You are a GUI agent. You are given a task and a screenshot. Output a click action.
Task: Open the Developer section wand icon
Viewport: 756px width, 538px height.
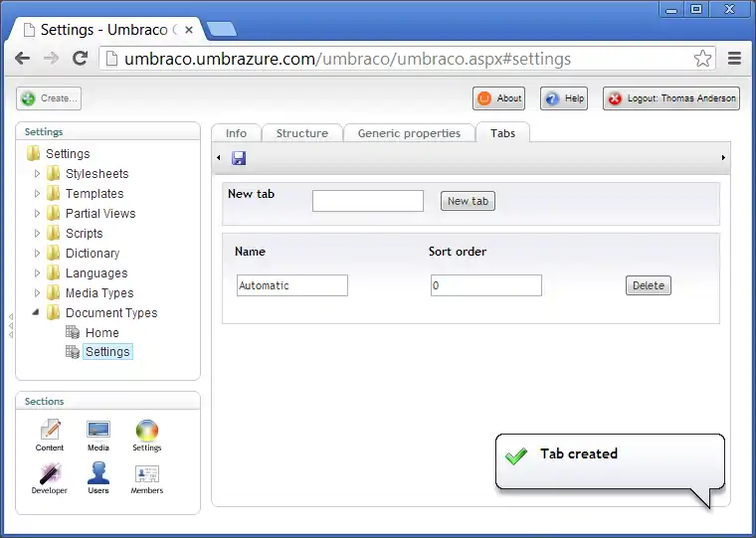[x=50, y=477]
